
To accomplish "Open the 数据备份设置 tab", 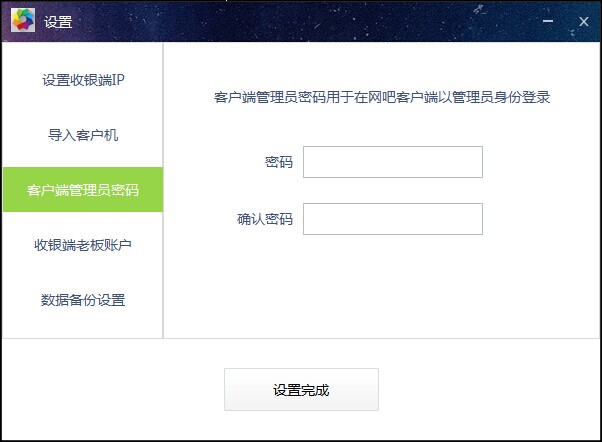I will point(83,300).
